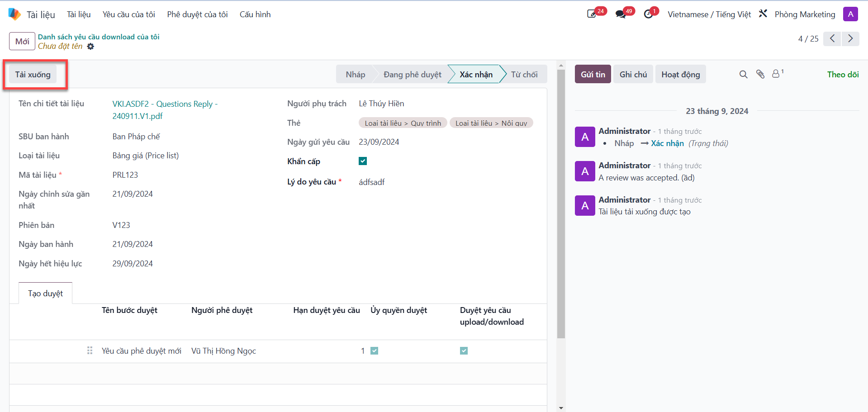Click the scrollbar down arrow
This screenshot has width=868, height=412.
(561, 408)
